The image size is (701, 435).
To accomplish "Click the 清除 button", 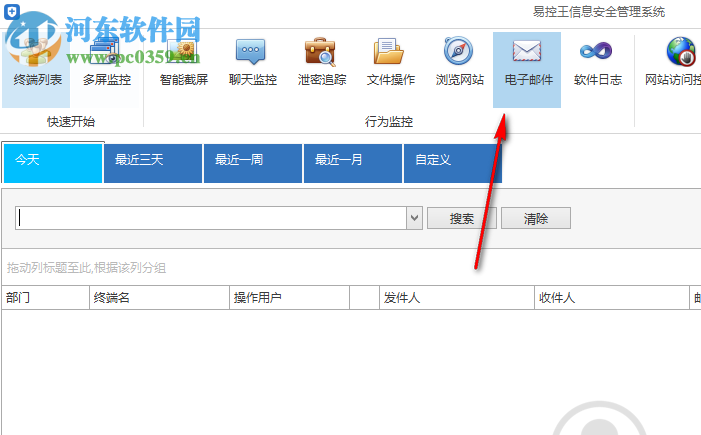I will pyautogui.click(x=536, y=218).
